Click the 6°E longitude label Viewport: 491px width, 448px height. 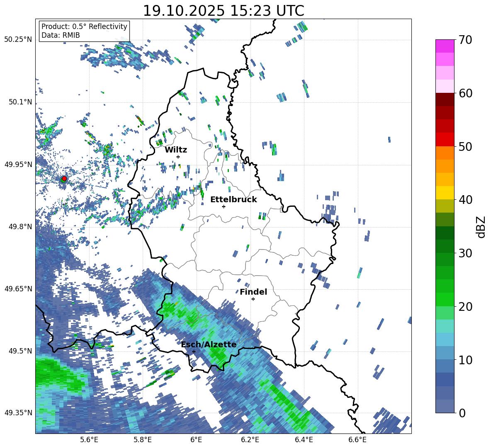coord(196,440)
